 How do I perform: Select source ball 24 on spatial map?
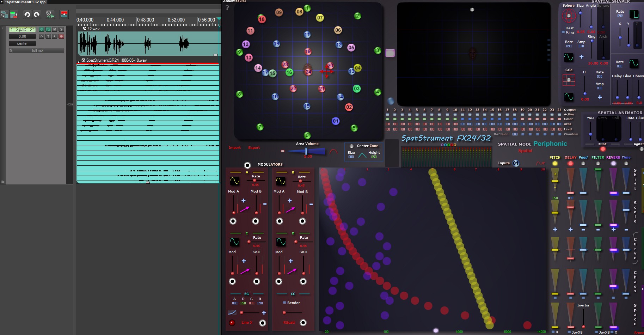(308, 72)
